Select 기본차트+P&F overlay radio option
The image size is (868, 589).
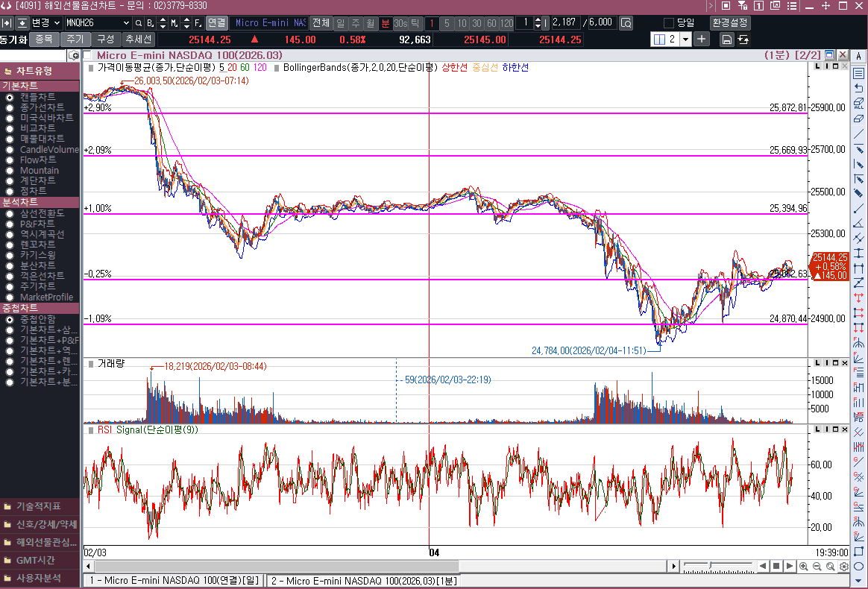pos(10,340)
